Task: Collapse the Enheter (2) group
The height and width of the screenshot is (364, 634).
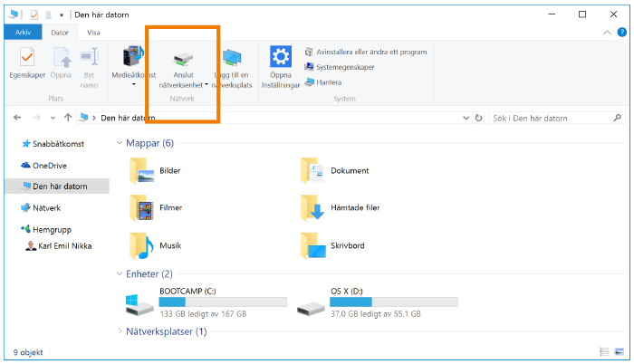Action: click(x=120, y=273)
